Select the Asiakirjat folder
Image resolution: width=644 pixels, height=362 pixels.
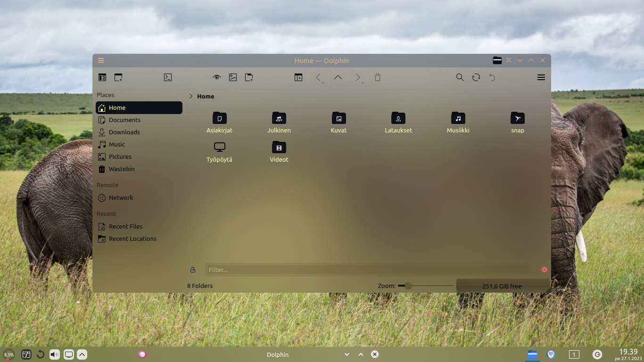[219, 123]
